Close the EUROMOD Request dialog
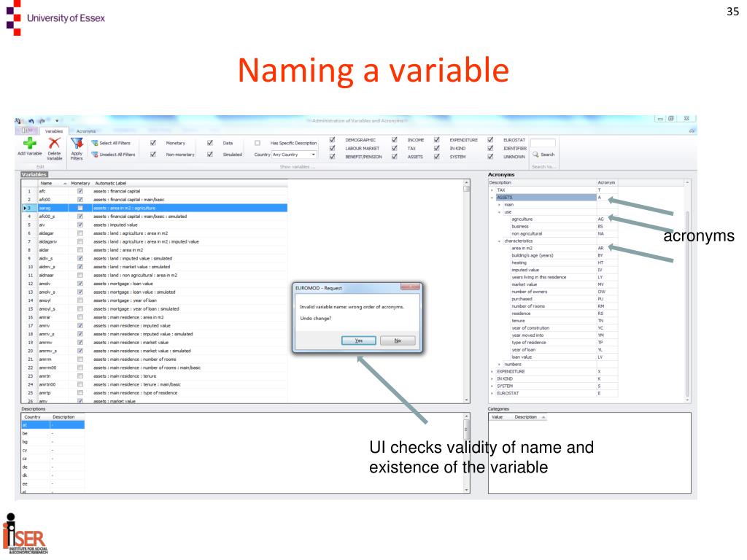Screen dimensions: 747x560 410,287
